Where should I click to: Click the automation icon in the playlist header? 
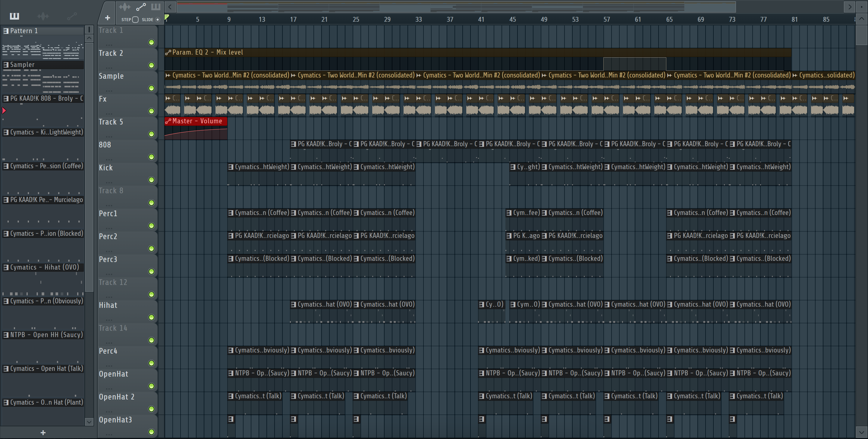coord(141,7)
